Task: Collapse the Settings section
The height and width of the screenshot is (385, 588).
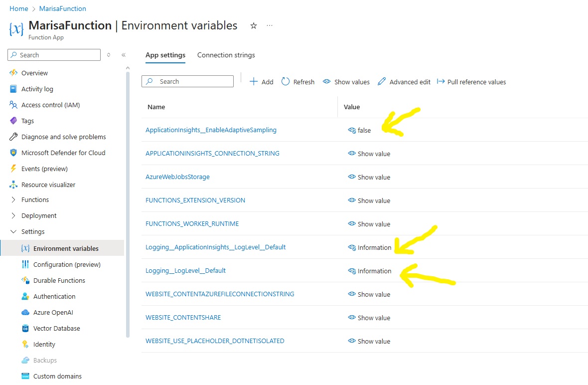Action: point(13,231)
